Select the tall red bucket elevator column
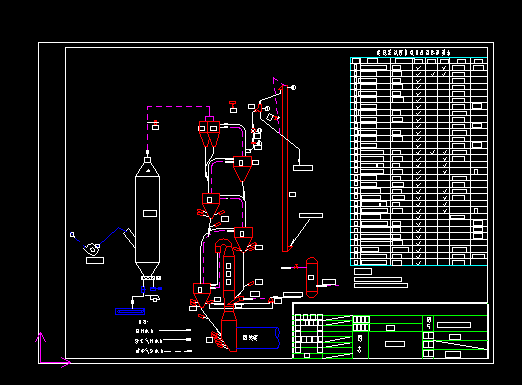This screenshot has height=385, width=522. click(x=285, y=168)
